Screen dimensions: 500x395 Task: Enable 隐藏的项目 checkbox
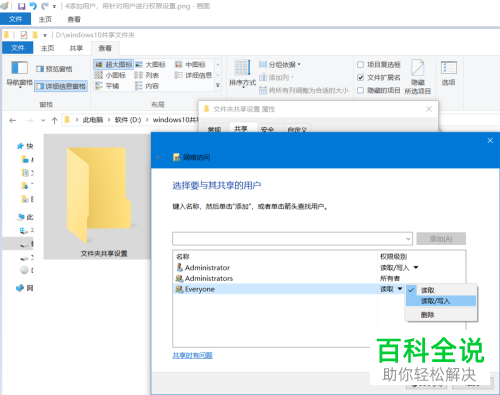(360, 90)
